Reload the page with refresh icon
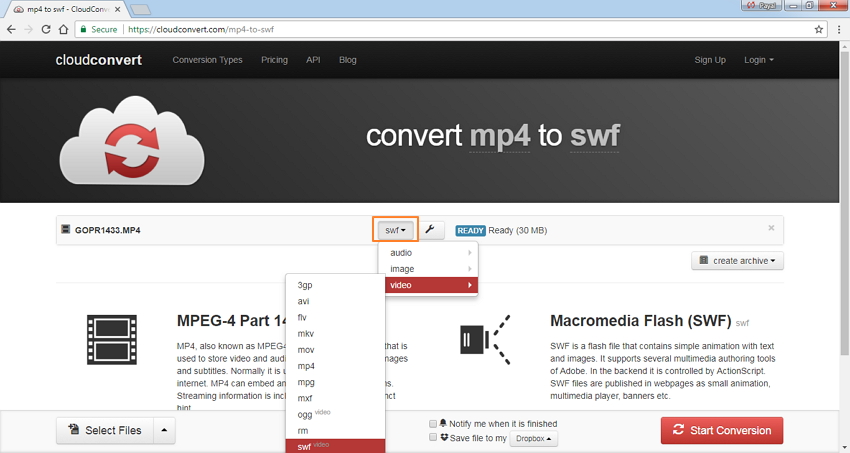Viewport: 850px width, 453px height. (x=46, y=29)
